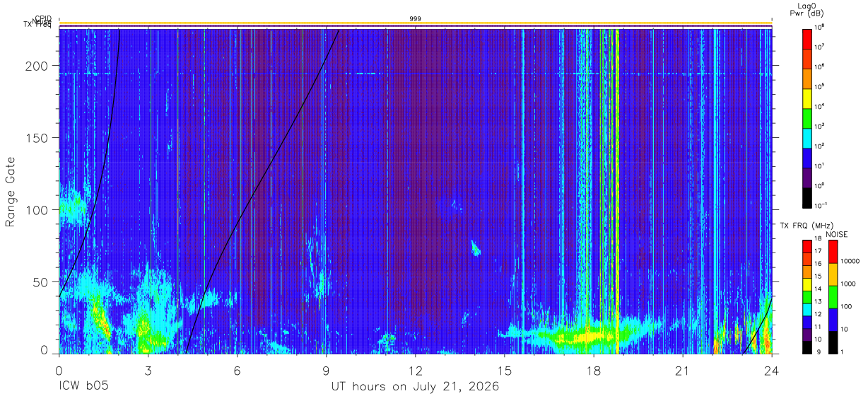This screenshot has width=868, height=401.
Task: Click the '10000' NOISE scale label
Action: pyautogui.click(x=850, y=261)
